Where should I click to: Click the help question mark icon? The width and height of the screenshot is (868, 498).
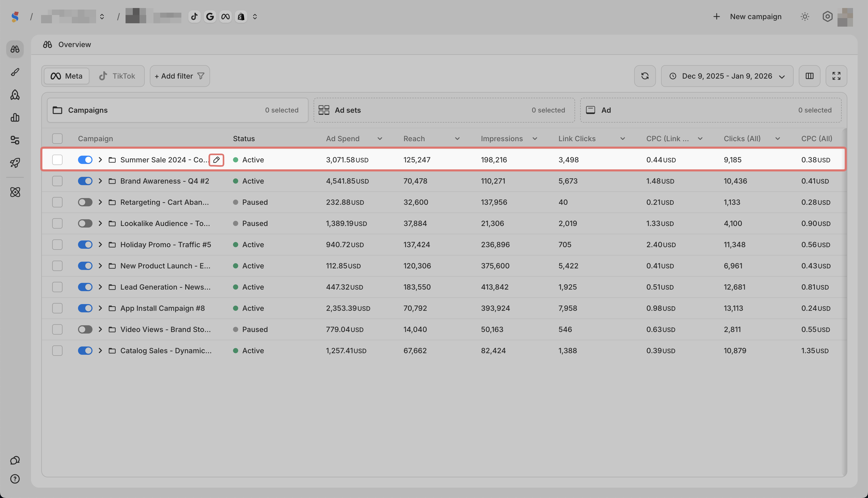click(x=15, y=479)
